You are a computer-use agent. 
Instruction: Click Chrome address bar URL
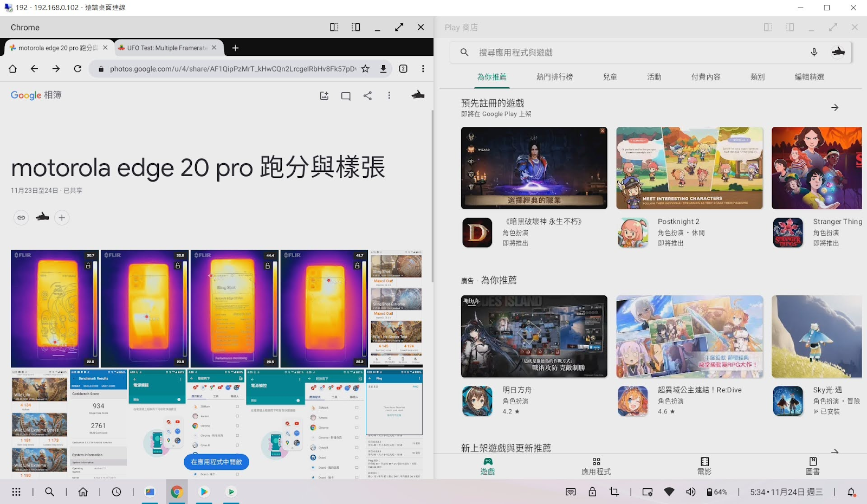(233, 69)
